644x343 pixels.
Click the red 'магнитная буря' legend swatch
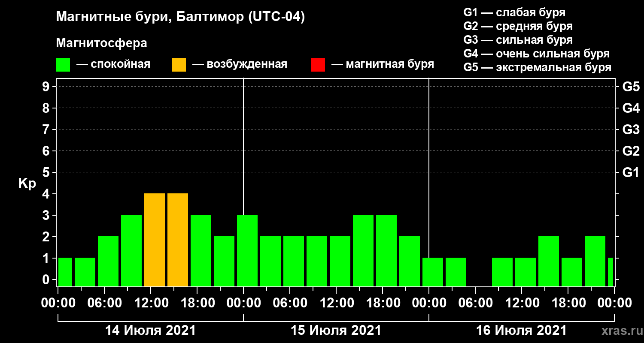(318, 65)
